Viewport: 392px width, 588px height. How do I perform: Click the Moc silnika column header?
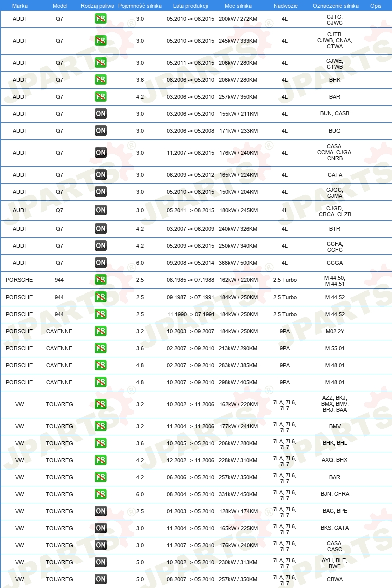pyautogui.click(x=238, y=6)
